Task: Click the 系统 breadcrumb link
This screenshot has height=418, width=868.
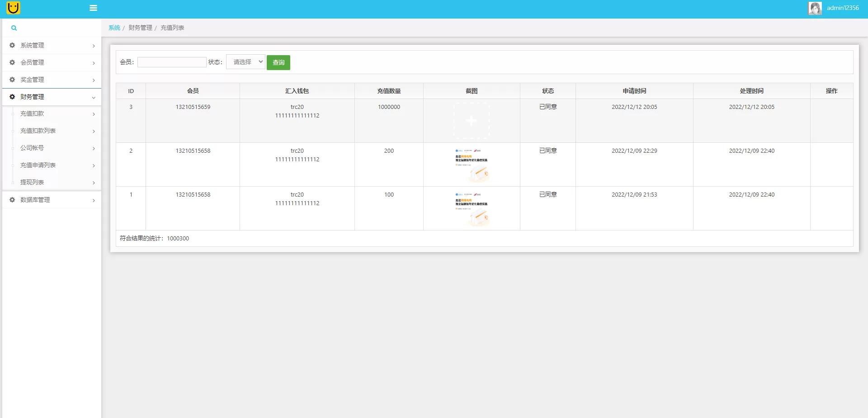Action: 114,28
